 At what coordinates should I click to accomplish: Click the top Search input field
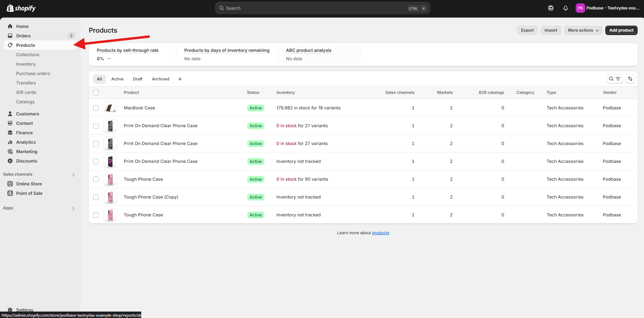pos(316,8)
